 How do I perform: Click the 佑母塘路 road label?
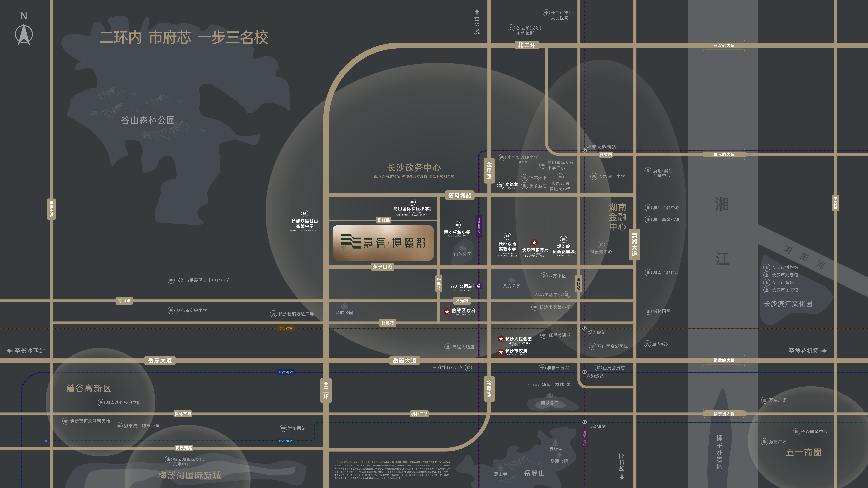coord(460,195)
